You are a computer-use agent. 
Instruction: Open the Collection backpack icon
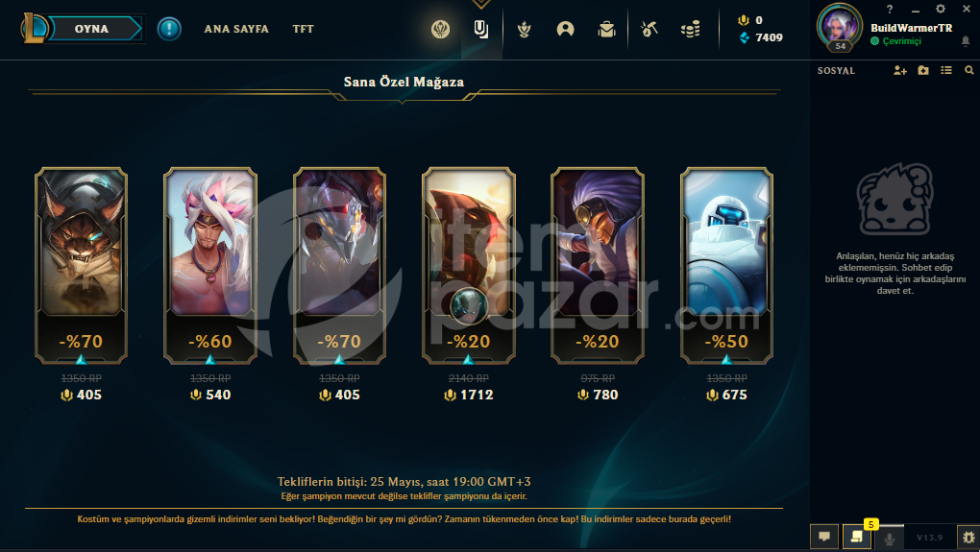pos(606,29)
